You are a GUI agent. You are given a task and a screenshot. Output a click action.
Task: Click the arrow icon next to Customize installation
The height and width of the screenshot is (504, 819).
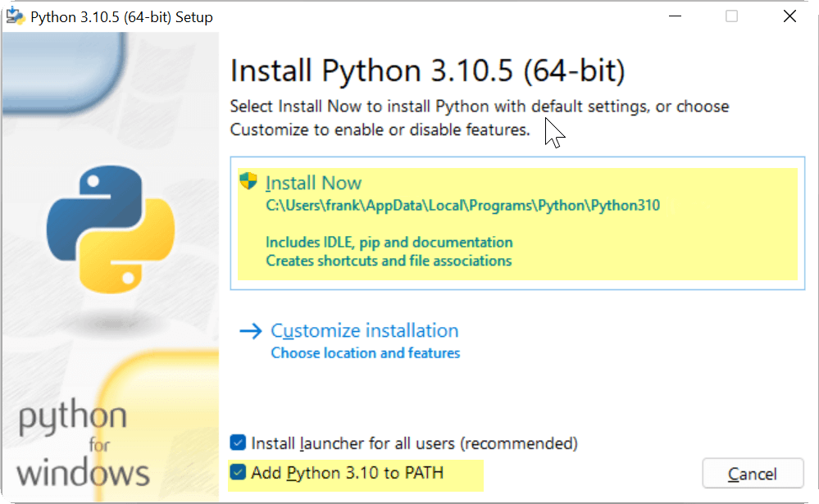coord(250,331)
